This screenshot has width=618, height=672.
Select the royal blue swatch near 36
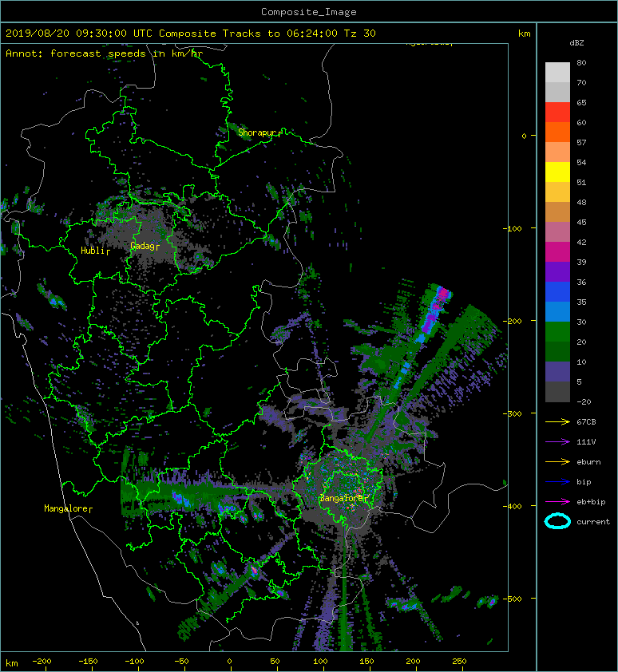pos(557,292)
